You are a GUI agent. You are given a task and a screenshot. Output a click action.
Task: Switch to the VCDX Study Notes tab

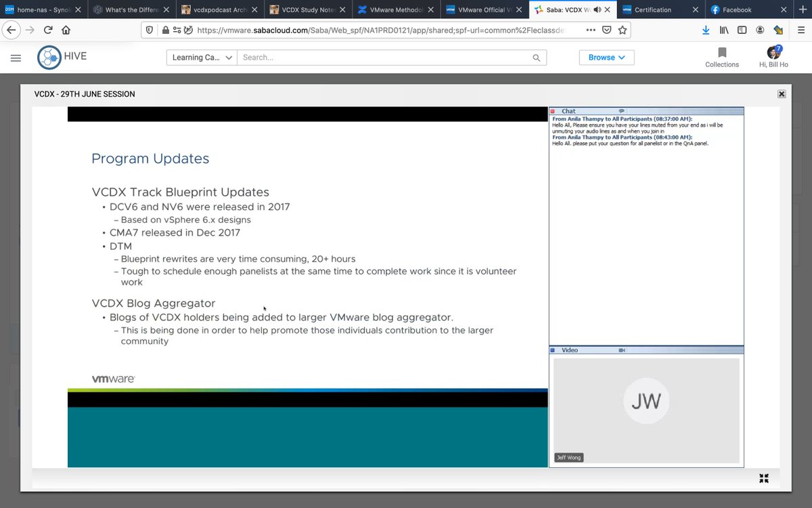(x=308, y=9)
